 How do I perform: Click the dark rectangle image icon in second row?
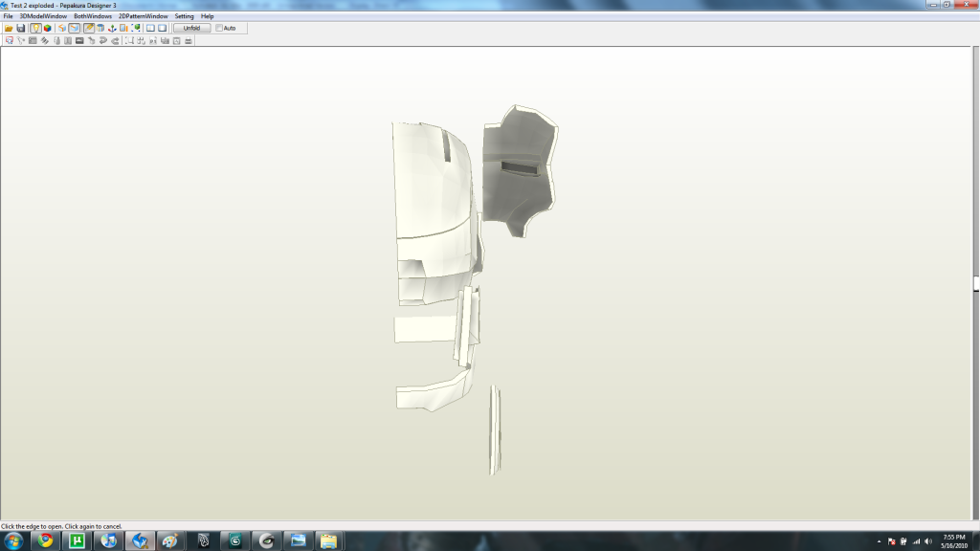79,40
